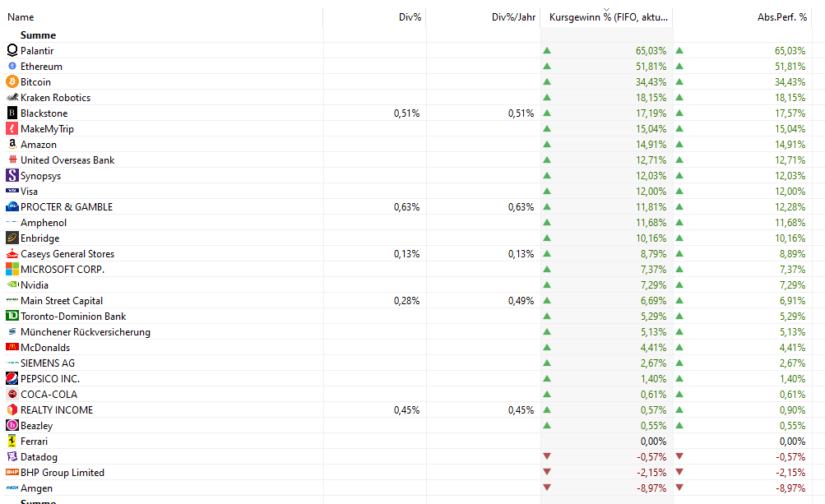The width and height of the screenshot is (825, 504).
Task: Click Nvidia Abs.Perf. value 7,29%
Action: [792, 284]
